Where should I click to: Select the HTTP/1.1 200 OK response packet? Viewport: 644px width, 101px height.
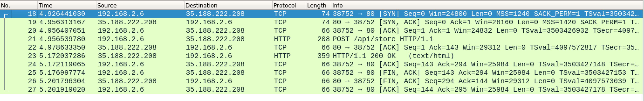[x=322, y=56]
